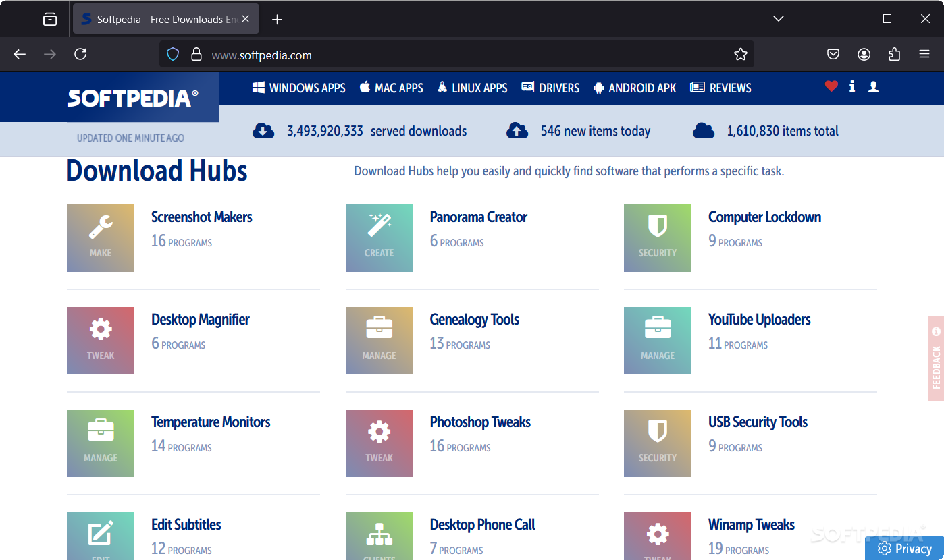Click the Genealogy Tools briefcase icon
944x560 pixels.
379,341
